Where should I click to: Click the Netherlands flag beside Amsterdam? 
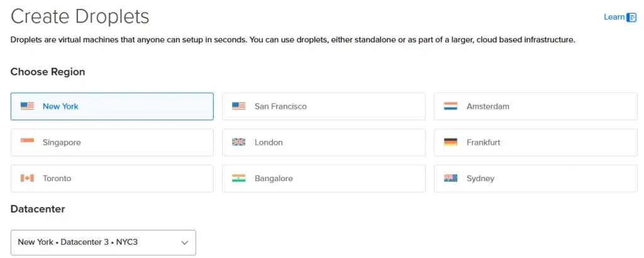450,106
